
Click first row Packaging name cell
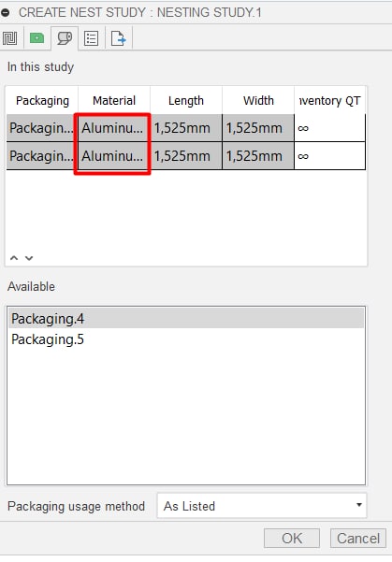(41, 128)
